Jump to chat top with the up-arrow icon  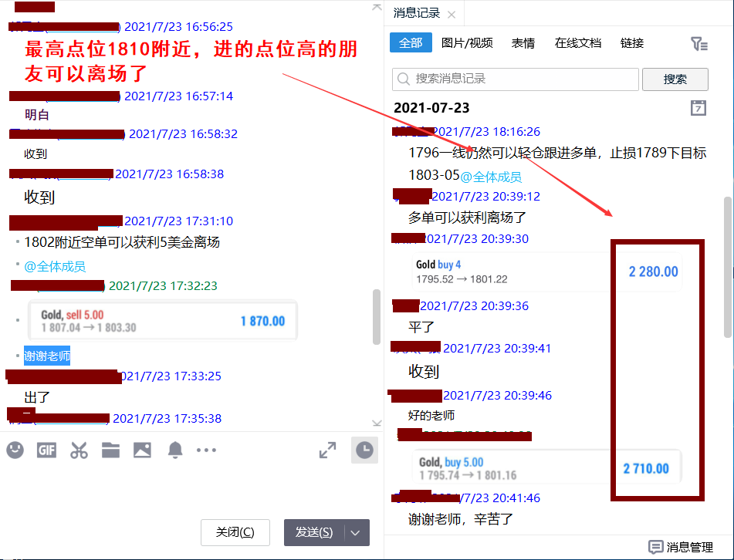[377, 7]
